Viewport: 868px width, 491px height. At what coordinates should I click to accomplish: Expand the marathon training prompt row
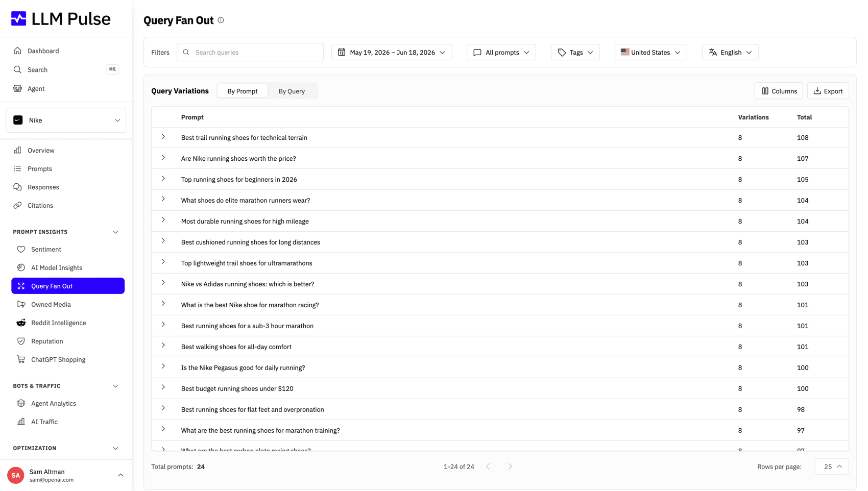(x=163, y=429)
